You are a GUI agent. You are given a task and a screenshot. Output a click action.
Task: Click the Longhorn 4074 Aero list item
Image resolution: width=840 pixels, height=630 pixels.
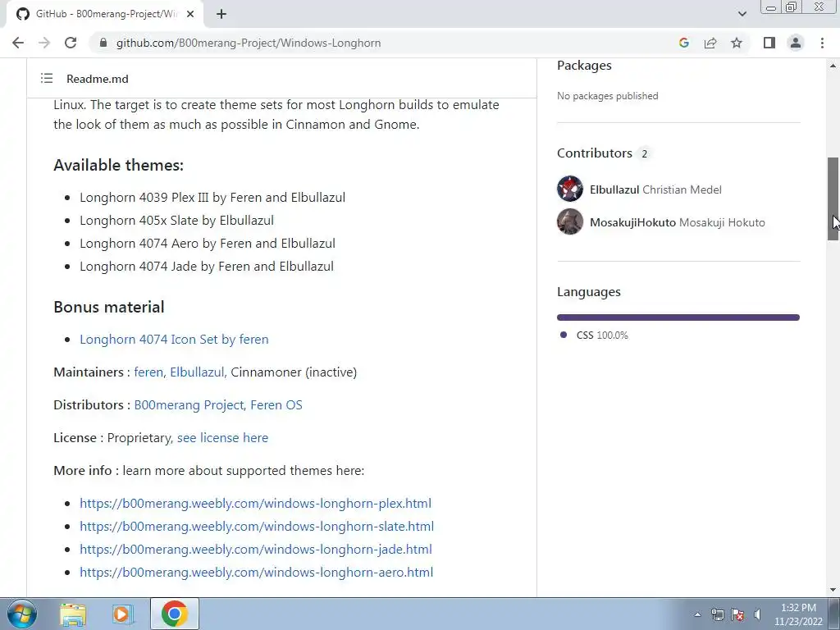[208, 244]
